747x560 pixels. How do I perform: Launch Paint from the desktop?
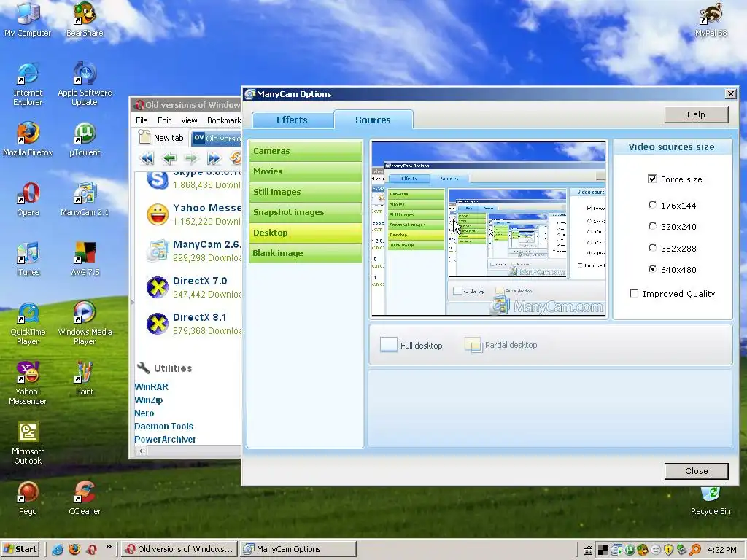85,378
